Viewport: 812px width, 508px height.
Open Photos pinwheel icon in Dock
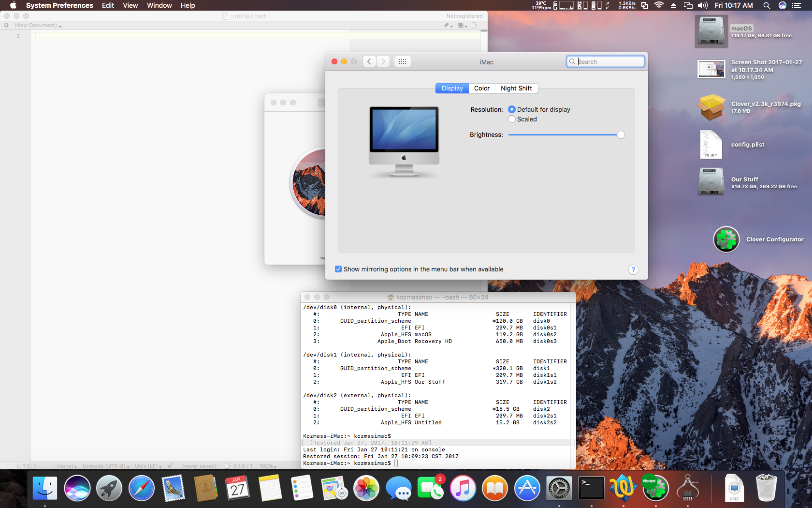tap(366, 488)
